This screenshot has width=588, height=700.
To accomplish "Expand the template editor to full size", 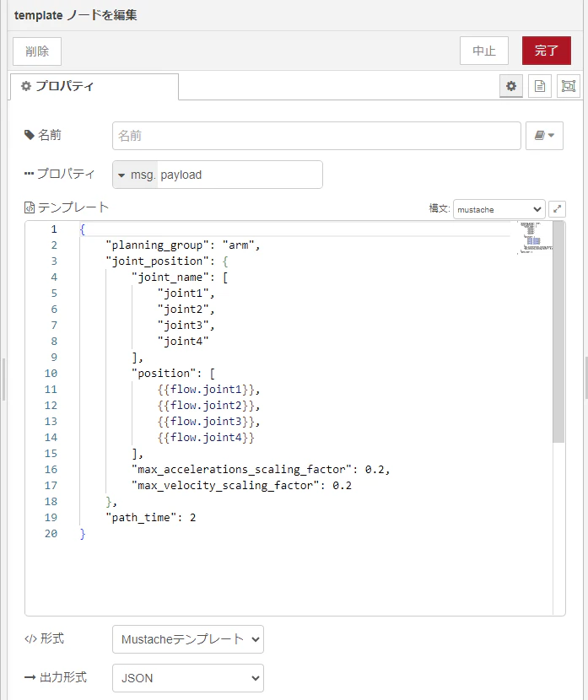I will (x=557, y=209).
